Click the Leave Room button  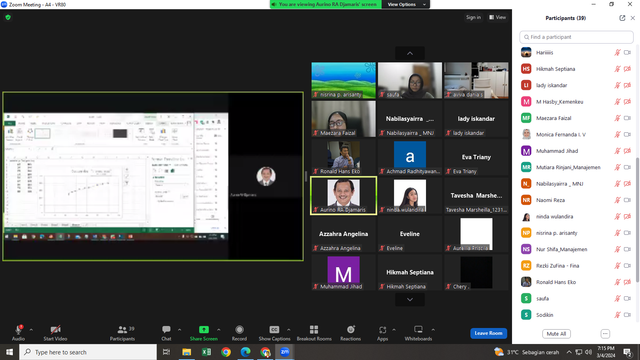488,333
